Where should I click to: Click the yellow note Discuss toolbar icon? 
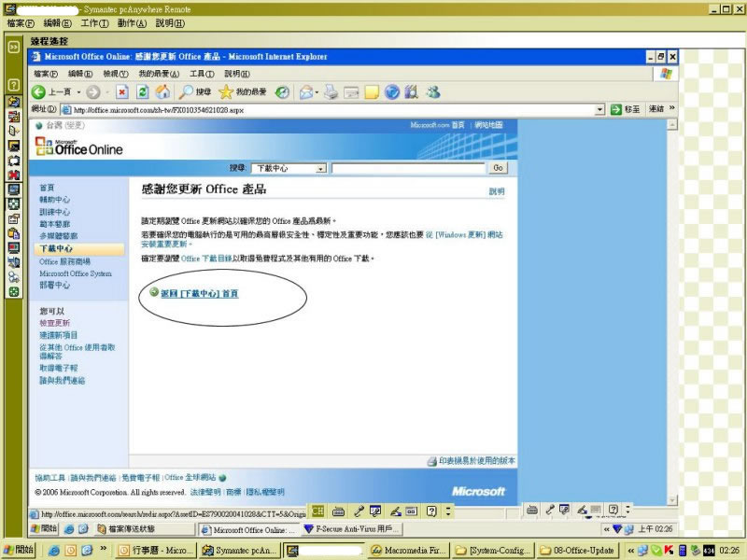click(371, 92)
